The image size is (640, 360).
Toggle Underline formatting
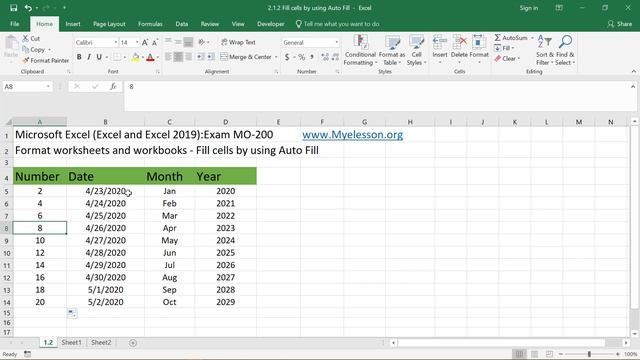[x=99, y=58]
